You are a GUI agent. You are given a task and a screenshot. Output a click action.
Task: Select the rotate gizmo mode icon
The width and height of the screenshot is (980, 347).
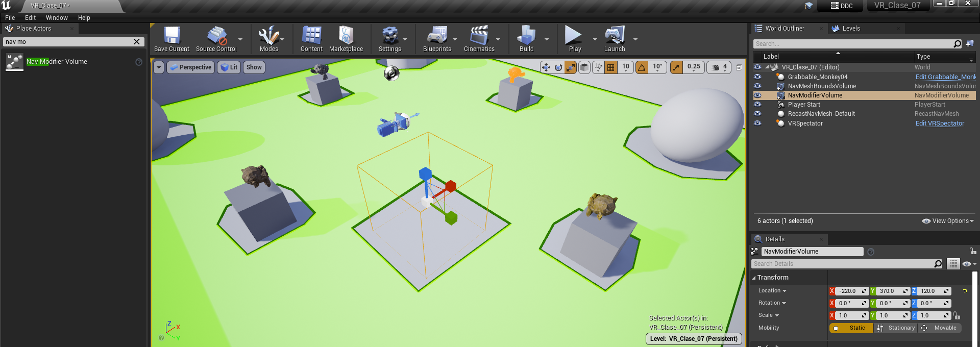tap(558, 67)
